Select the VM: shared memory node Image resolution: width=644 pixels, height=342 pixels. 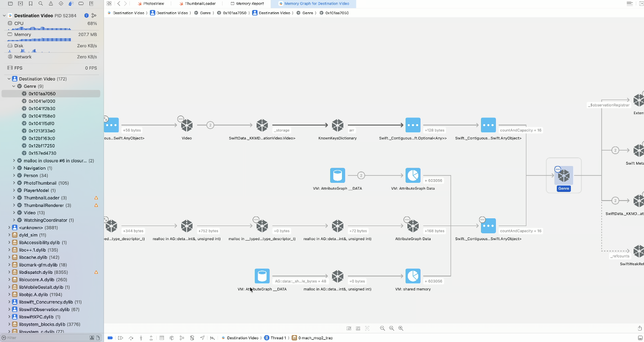pos(413,276)
